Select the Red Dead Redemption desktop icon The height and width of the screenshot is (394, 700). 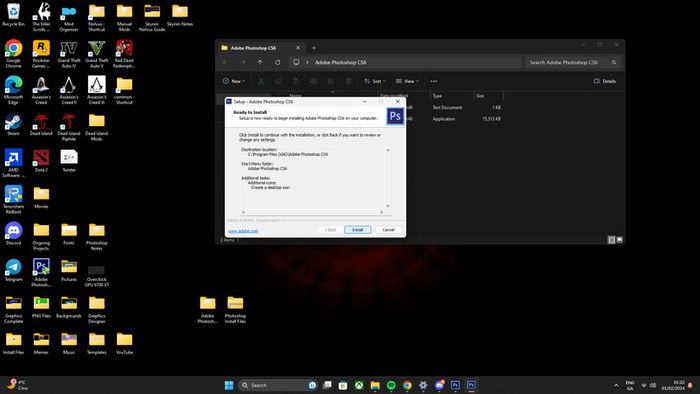124,54
